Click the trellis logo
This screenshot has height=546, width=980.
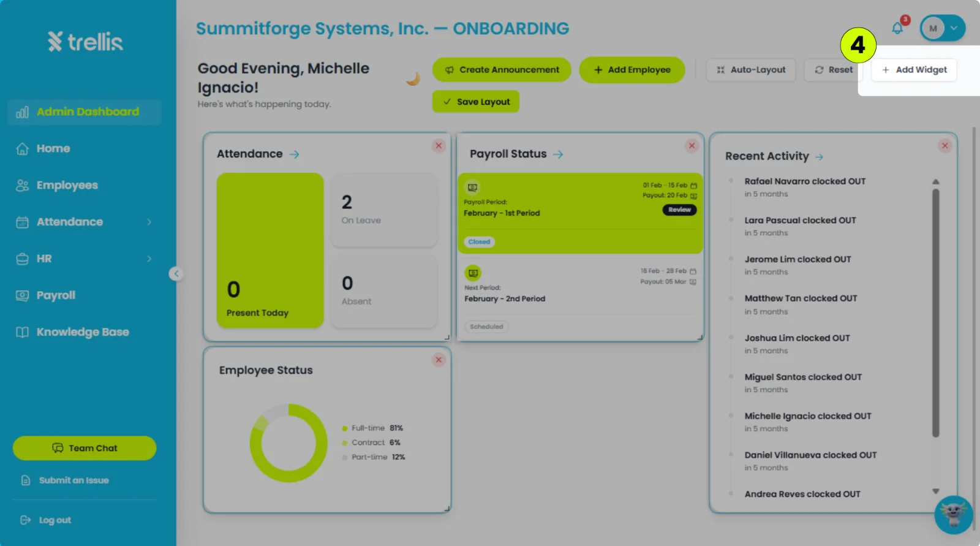point(85,42)
